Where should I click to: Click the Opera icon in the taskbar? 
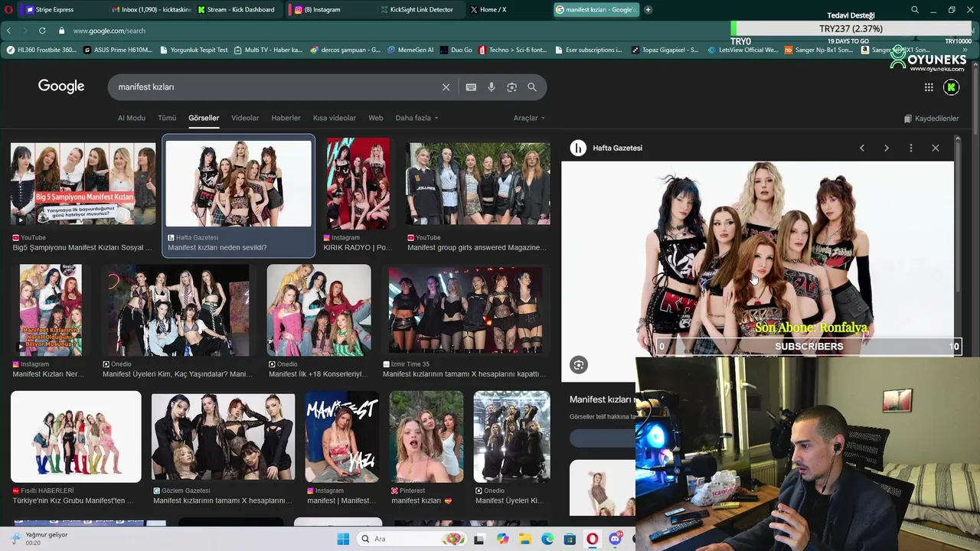click(x=593, y=539)
